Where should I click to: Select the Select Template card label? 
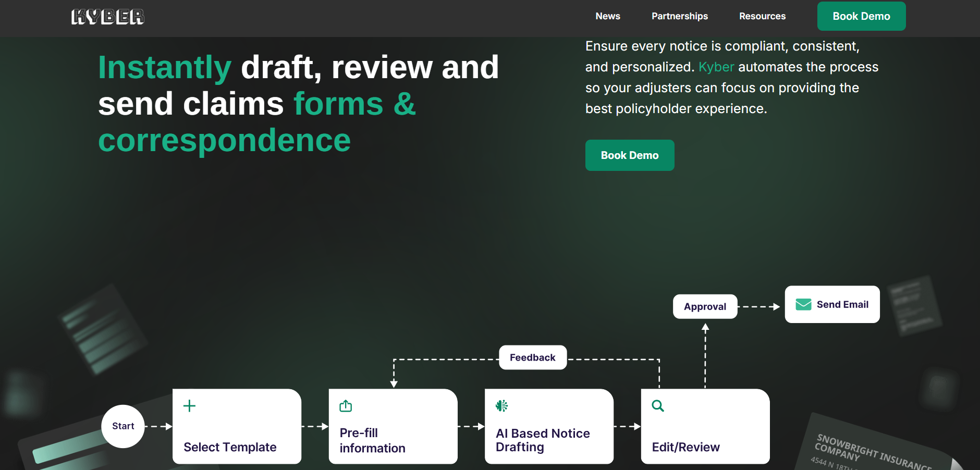[x=230, y=447]
